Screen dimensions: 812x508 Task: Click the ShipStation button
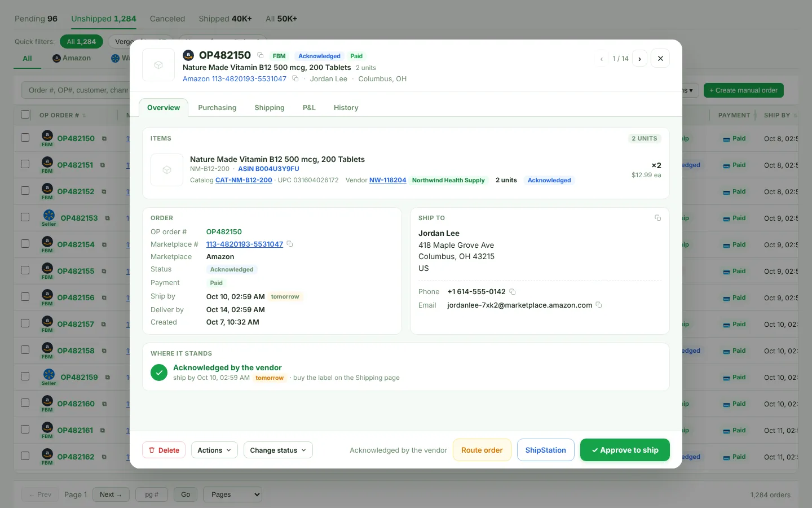[545, 450]
